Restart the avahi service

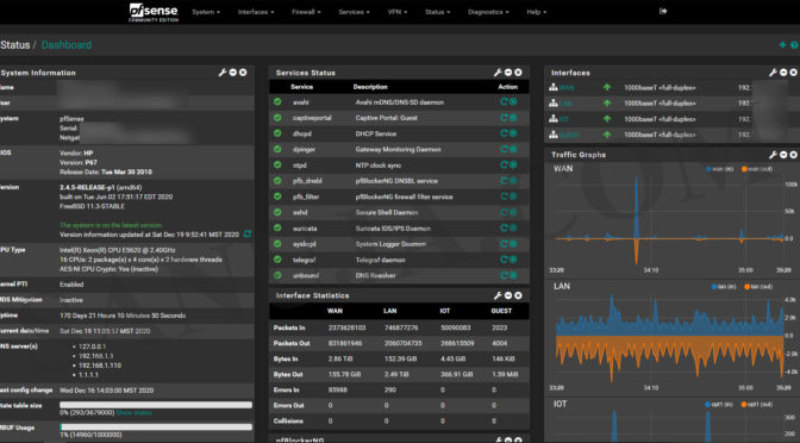click(504, 102)
